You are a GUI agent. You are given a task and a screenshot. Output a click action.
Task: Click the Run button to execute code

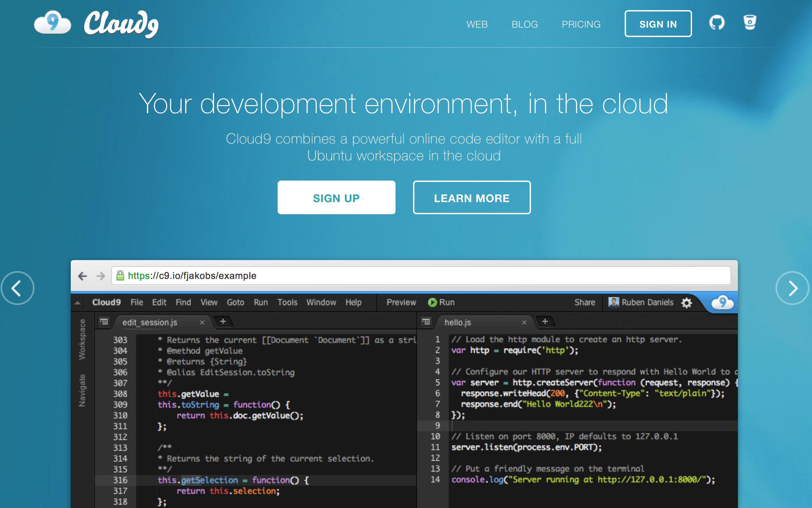click(x=440, y=303)
